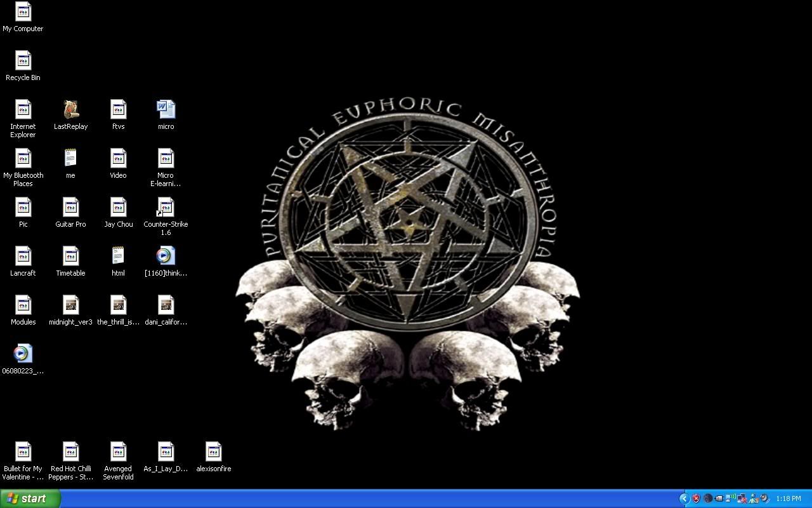Select the Internet Explorer desktop icon
Image resolution: width=812 pixels, height=508 pixels.
tap(23, 110)
